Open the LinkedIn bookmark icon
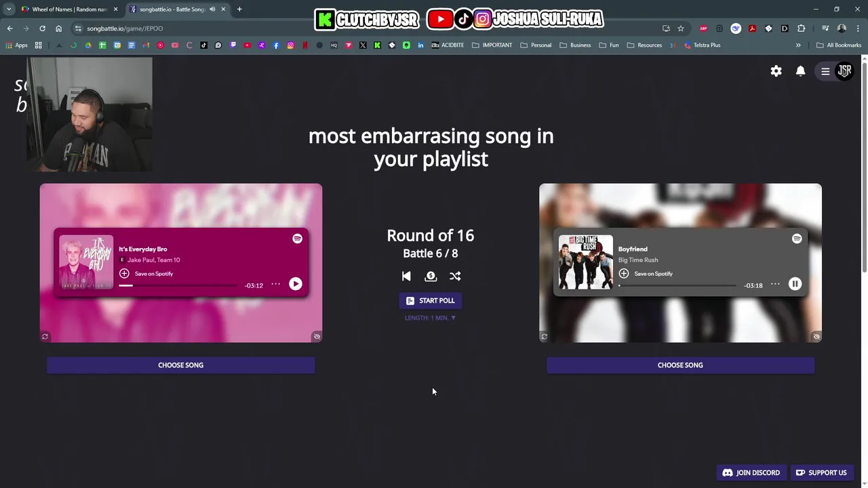The width and height of the screenshot is (868, 488). (421, 45)
